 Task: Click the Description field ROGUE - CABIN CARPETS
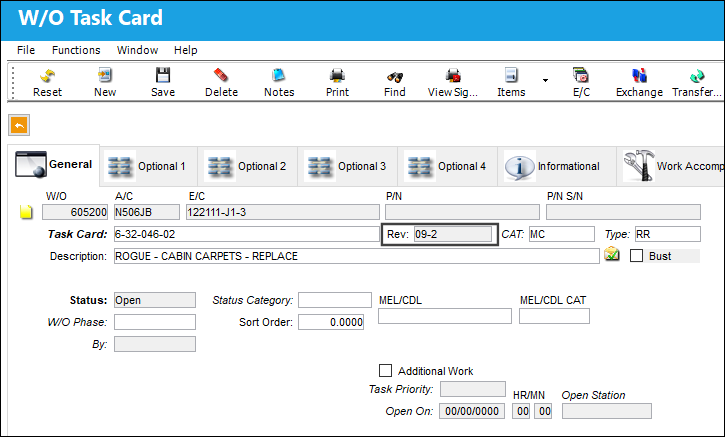(x=356, y=256)
